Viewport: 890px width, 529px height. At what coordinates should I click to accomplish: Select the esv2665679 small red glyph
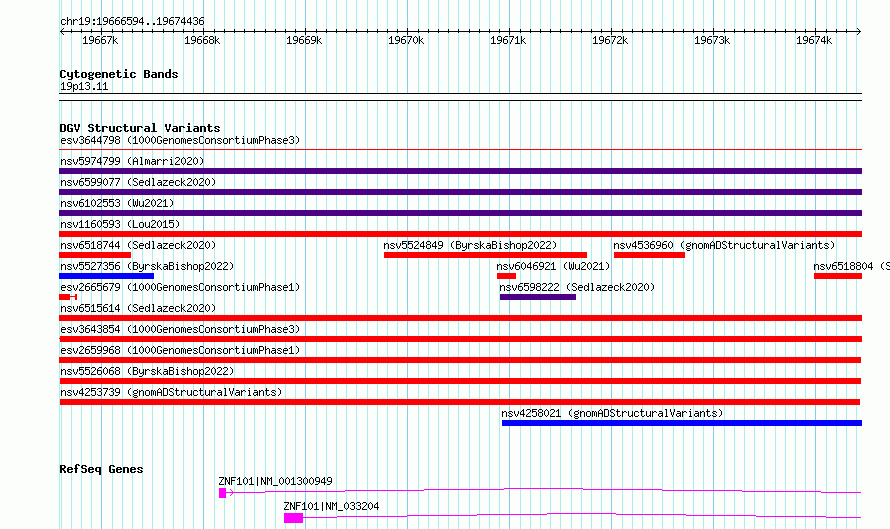(x=68, y=297)
